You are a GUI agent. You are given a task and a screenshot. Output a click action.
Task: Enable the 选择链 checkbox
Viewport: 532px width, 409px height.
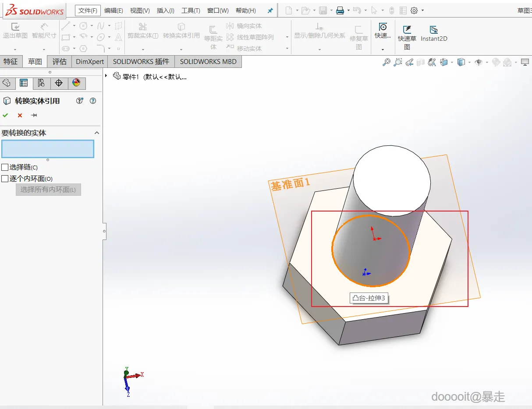5,167
